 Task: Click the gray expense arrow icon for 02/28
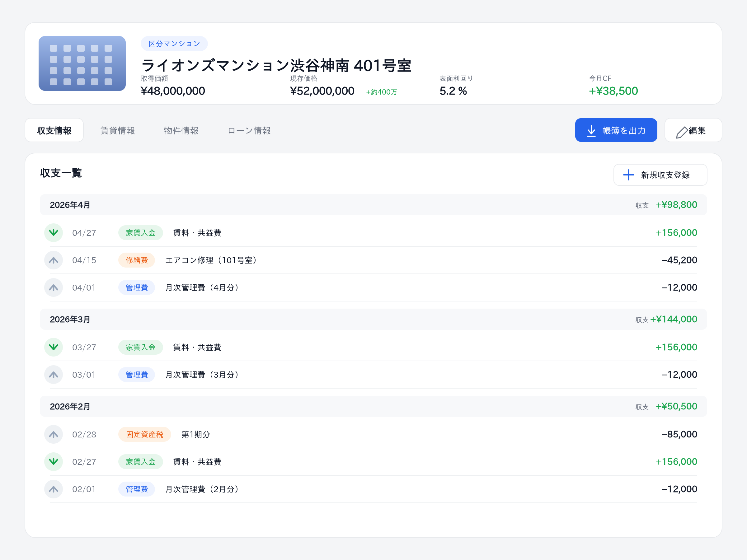click(x=53, y=434)
